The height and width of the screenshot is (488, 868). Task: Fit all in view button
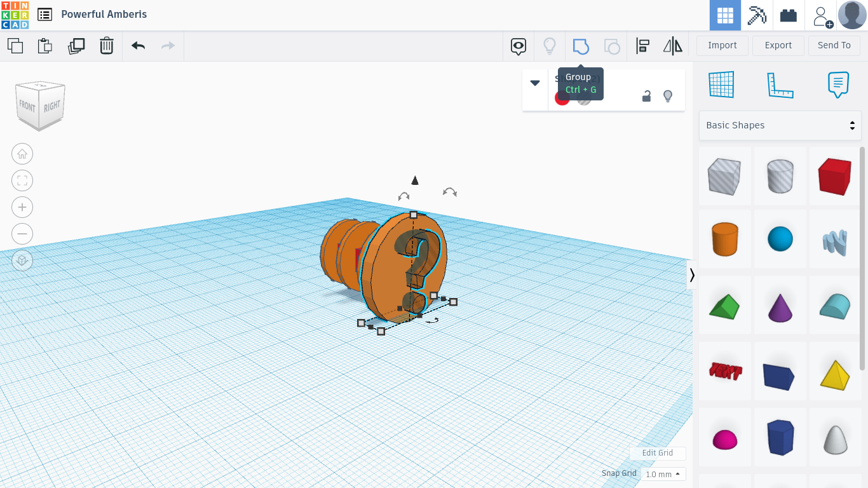tap(22, 180)
